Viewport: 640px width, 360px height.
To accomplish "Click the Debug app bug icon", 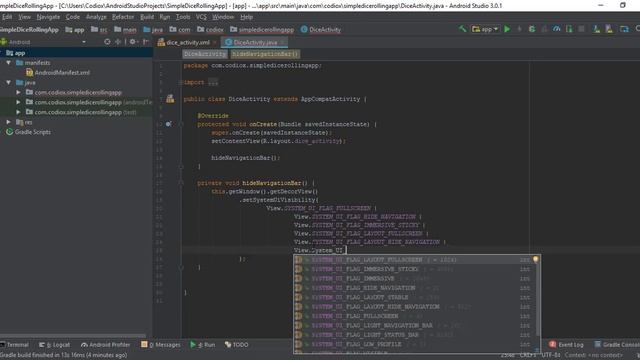I will 531,29.
